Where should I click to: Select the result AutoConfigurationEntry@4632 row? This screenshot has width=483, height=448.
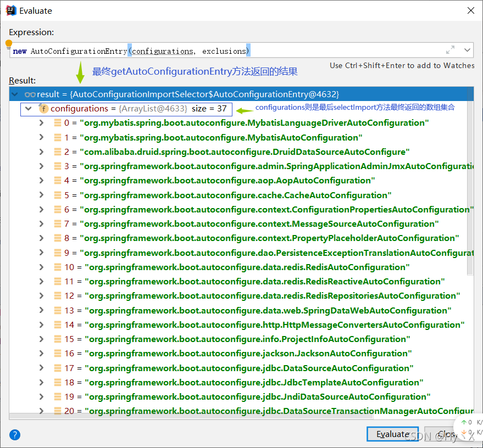coord(241,94)
